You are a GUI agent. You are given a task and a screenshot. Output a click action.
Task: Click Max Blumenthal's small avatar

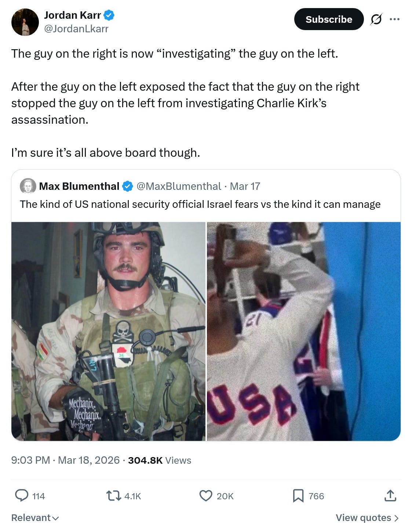click(x=28, y=186)
